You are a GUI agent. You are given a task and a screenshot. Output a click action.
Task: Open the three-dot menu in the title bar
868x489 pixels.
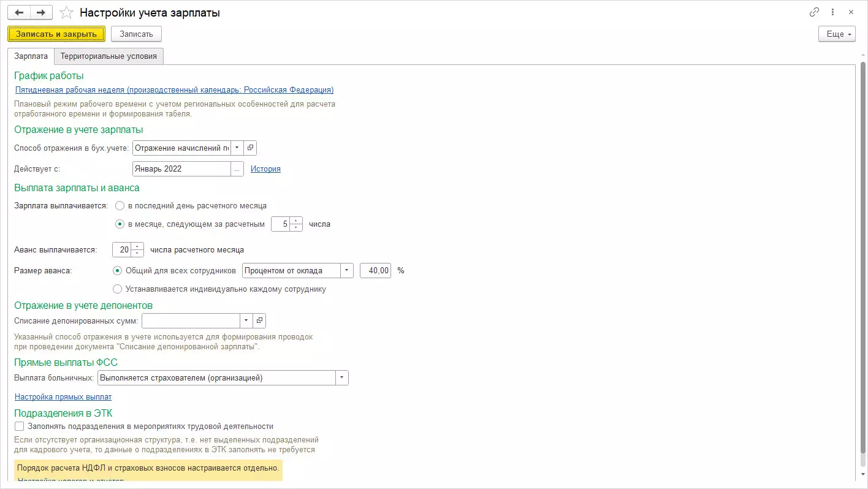click(x=832, y=12)
